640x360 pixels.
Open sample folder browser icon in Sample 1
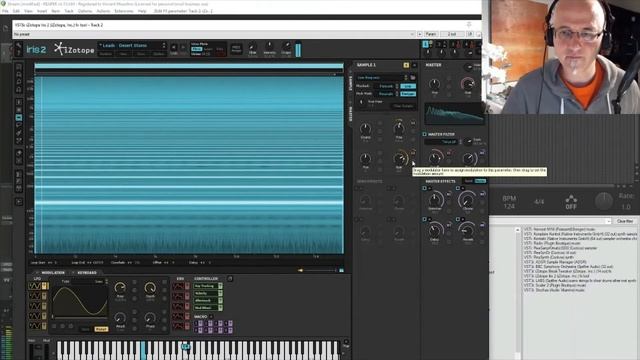point(413,78)
